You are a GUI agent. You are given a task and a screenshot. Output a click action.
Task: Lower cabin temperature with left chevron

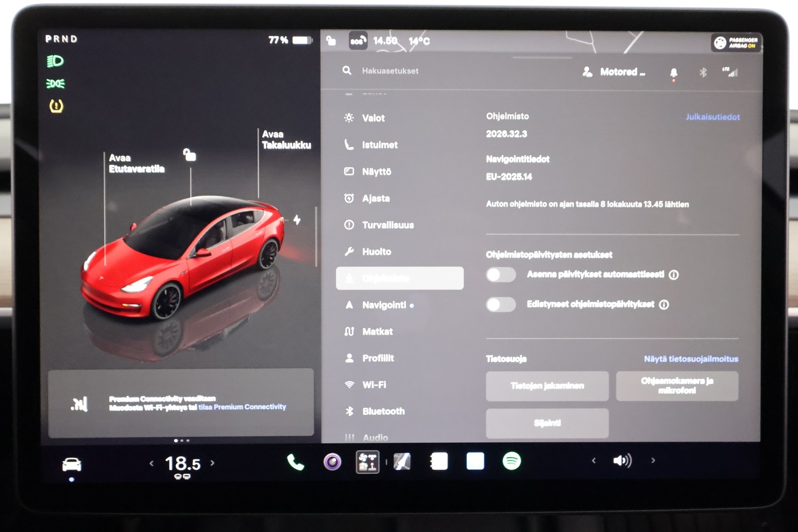click(x=152, y=463)
